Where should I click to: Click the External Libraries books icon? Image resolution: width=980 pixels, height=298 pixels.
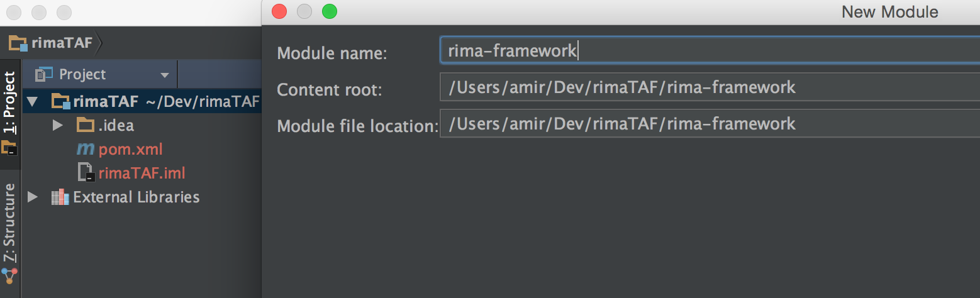pos(60,197)
